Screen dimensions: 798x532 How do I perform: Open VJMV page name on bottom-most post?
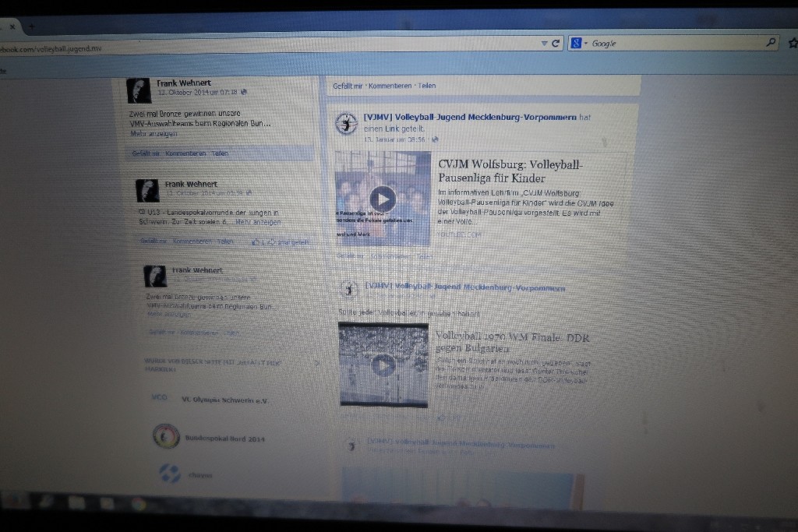point(461,444)
